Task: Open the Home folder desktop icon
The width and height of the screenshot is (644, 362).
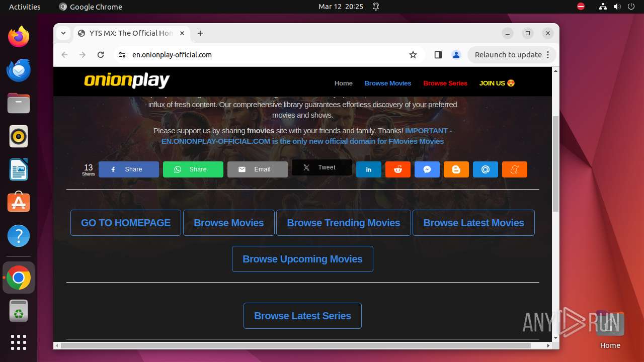Action: click(x=610, y=329)
